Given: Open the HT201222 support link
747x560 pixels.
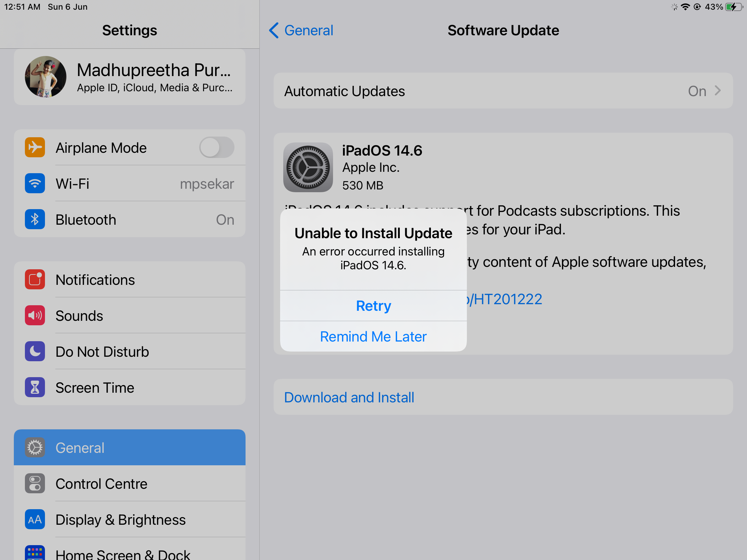Looking at the screenshot, I should click(505, 299).
